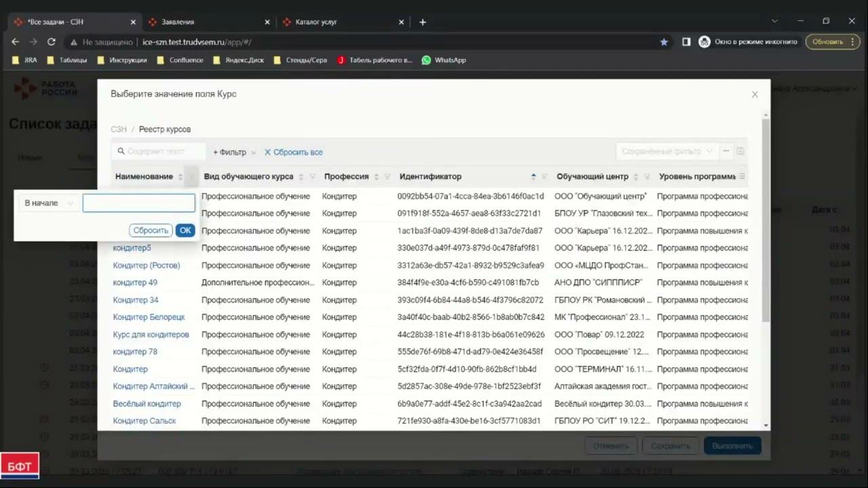Sort the table by Обучающий центр
The height and width of the screenshot is (488, 868).
coord(636,177)
